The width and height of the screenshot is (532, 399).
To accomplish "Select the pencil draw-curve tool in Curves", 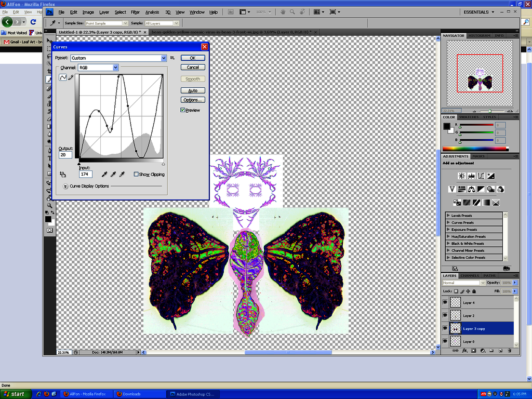I will pos(71,77).
